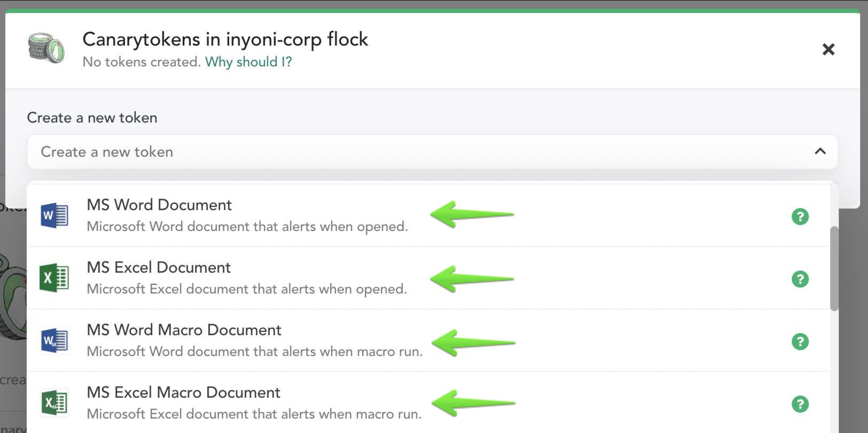Screen dimensions: 868x433
Task: Click the MS Excel Macro Document icon
Action: [54, 403]
